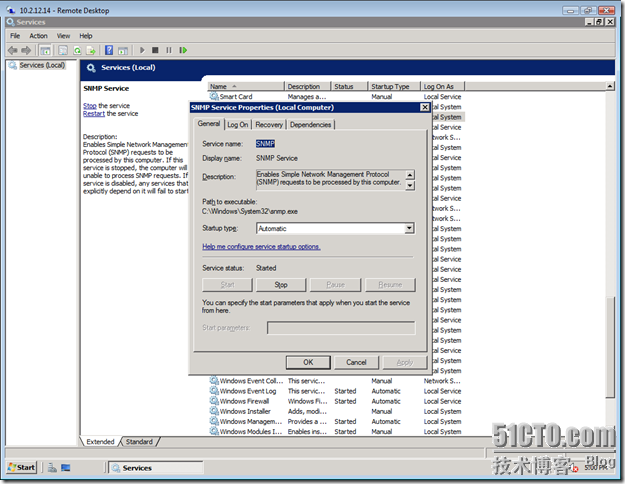Click the Stop Service square icon
Screen dimensions: 625x484
pos(155,50)
